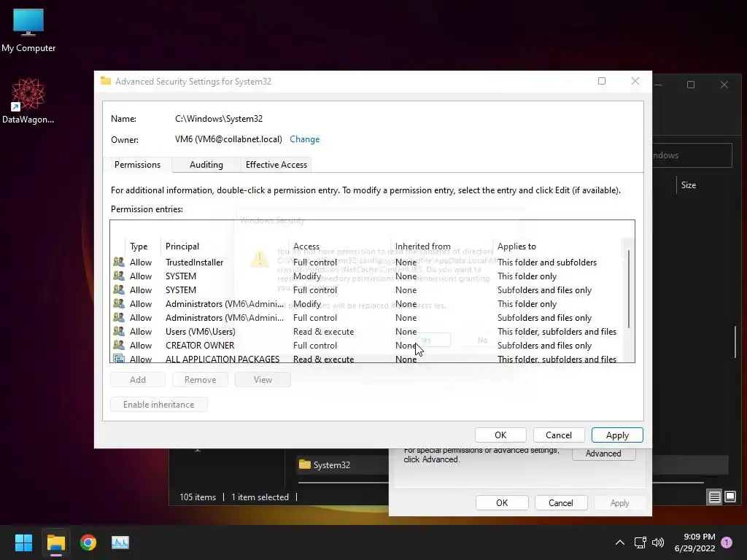Select the CREATOR OWNER entry icon

[x=119, y=345]
